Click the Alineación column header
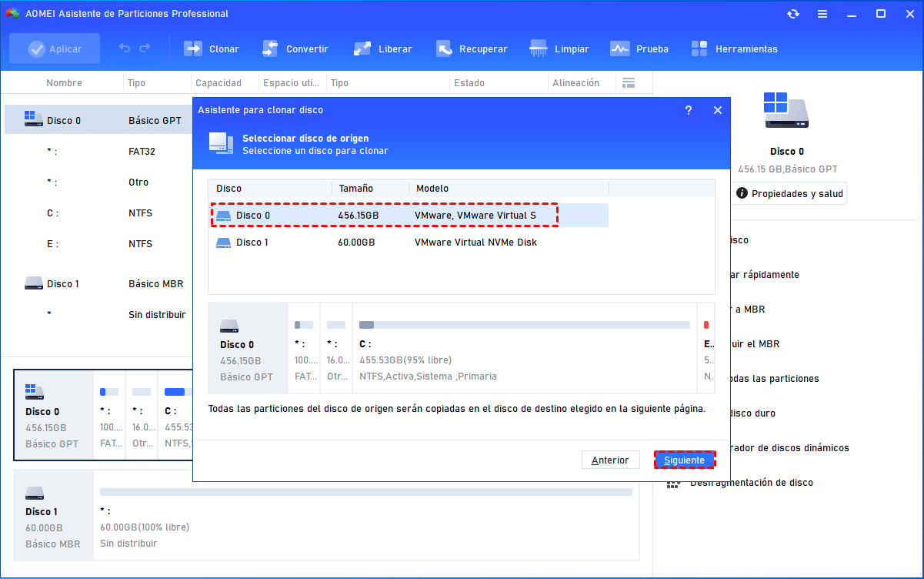The width and height of the screenshot is (924, 579). (575, 83)
